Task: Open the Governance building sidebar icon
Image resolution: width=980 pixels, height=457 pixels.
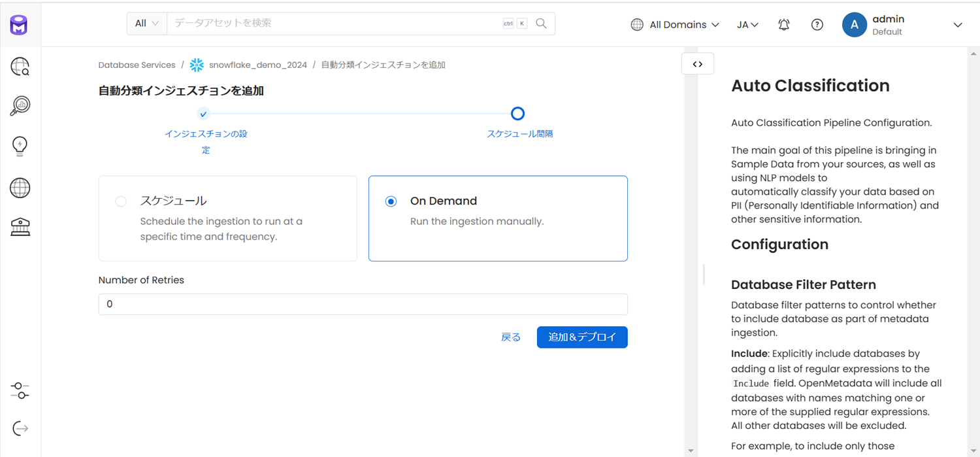Action: (20, 227)
